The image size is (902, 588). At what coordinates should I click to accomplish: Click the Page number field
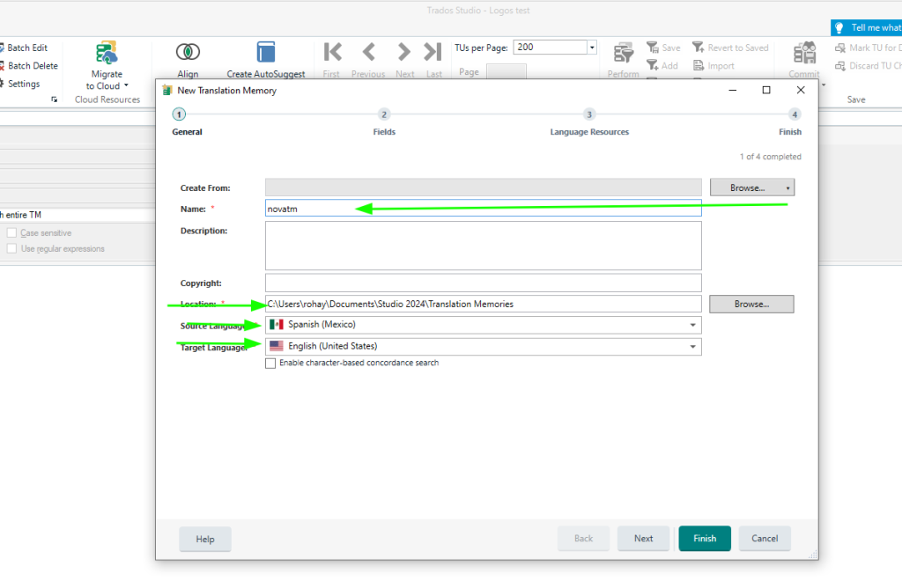click(x=506, y=72)
